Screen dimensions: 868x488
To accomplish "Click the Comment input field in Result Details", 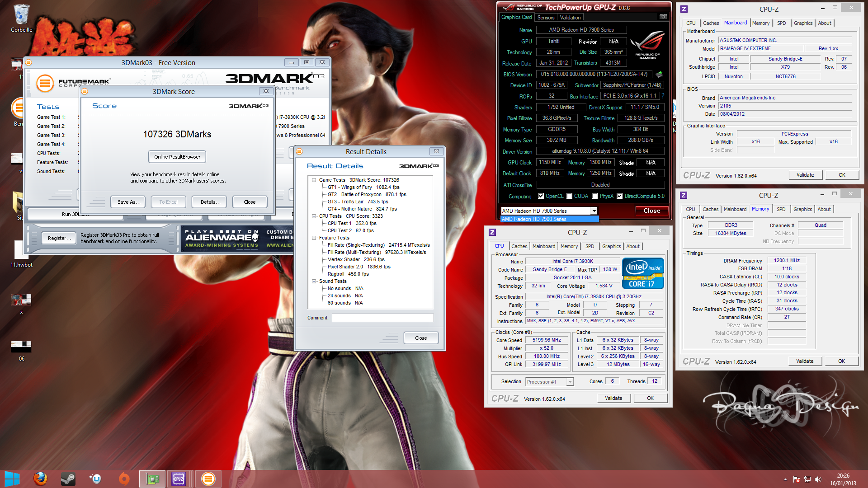I will click(x=382, y=318).
